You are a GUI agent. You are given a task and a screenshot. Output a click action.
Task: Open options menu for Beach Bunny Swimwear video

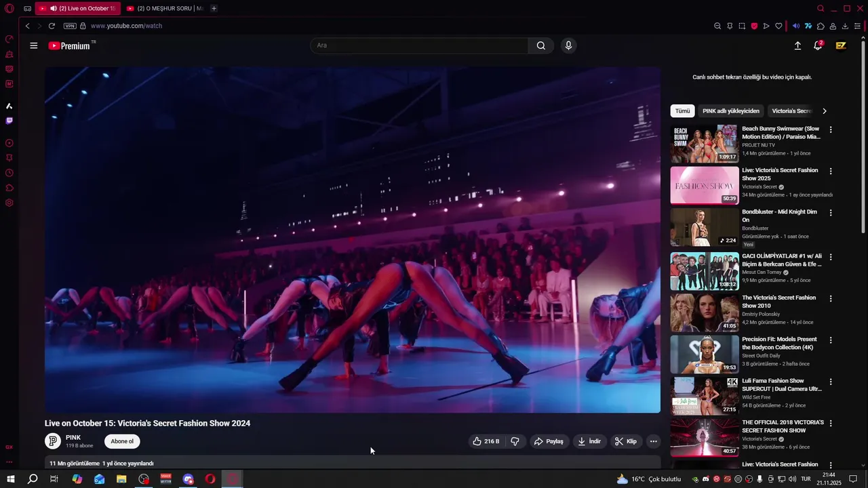click(x=831, y=129)
